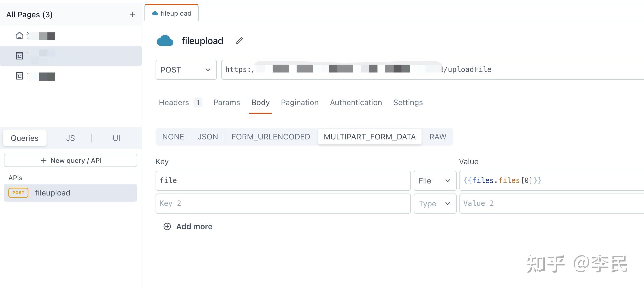
Task: Switch body type to JSON
Action: click(x=208, y=137)
